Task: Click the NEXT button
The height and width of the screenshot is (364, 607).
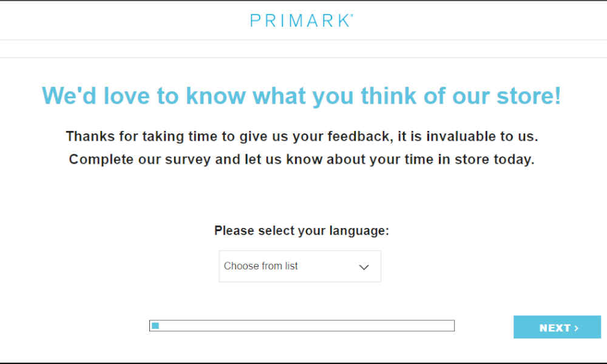Action: pos(557,327)
